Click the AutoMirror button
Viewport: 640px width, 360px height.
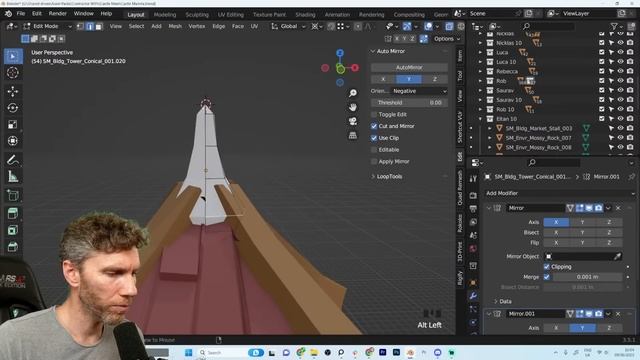tap(409, 67)
